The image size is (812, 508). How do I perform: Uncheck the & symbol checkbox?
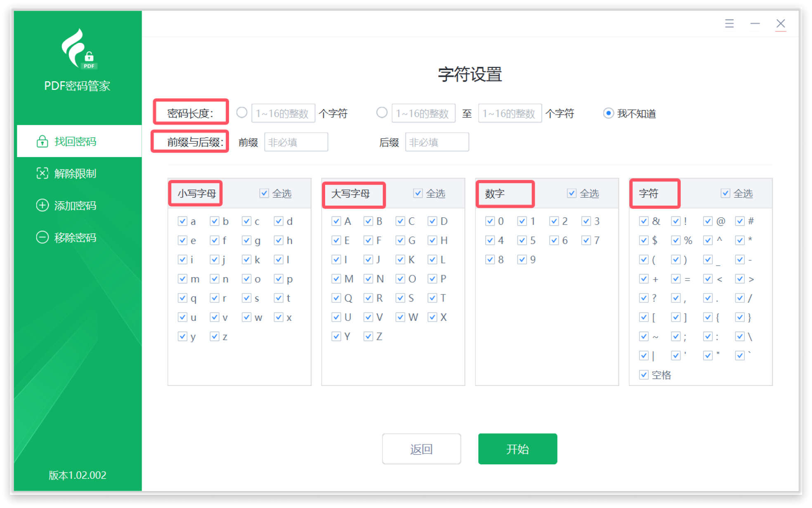coord(644,221)
